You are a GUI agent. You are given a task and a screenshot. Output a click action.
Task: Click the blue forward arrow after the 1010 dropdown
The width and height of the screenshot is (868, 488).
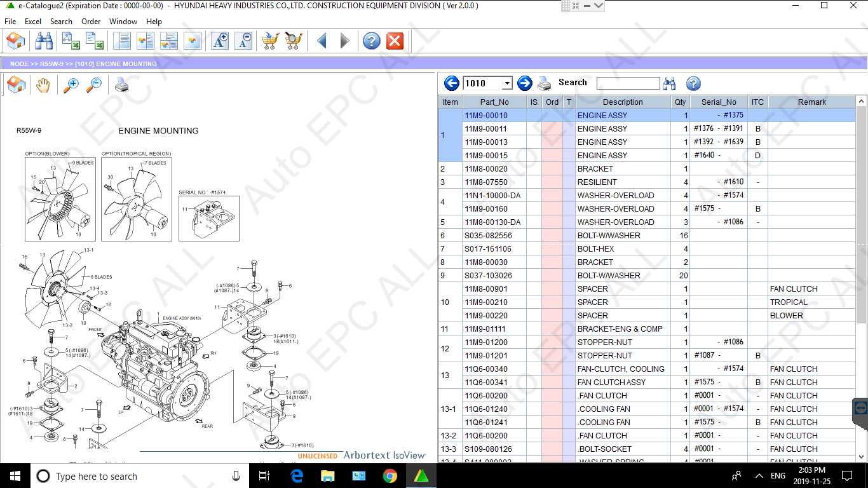[525, 83]
